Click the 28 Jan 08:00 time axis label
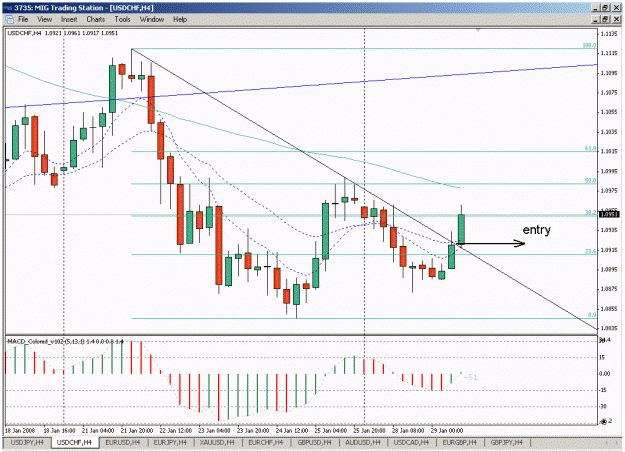Image resolution: width=625 pixels, height=452 pixels. 408,431
